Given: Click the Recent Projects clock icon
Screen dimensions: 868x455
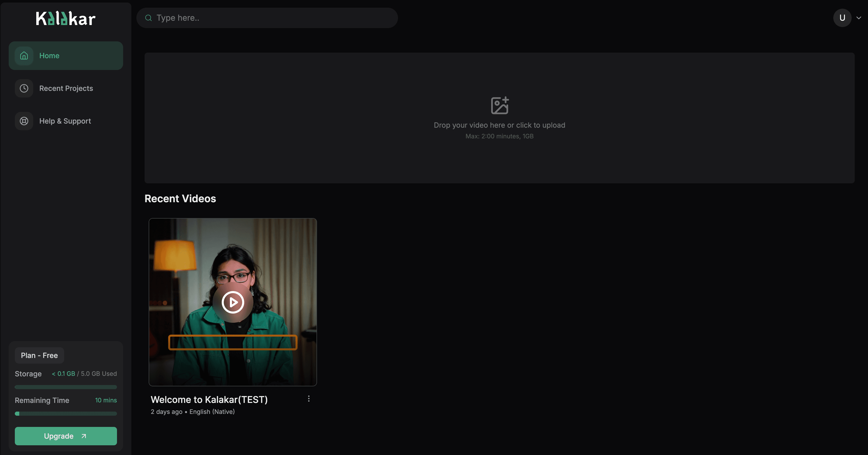Looking at the screenshot, I should 24,88.
